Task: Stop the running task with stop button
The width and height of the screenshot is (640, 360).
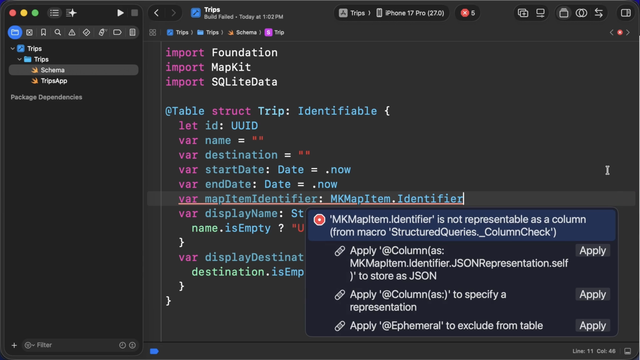Action: pyautogui.click(x=134, y=13)
